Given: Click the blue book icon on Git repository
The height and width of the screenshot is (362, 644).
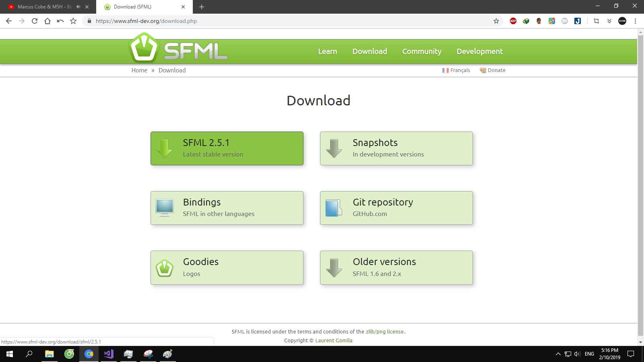Looking at the screenshot, I should coord(334,208).
